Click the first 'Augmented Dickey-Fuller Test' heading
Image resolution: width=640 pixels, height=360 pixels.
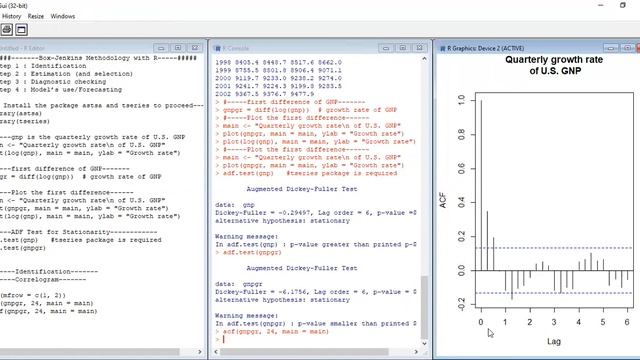(302, 189)
